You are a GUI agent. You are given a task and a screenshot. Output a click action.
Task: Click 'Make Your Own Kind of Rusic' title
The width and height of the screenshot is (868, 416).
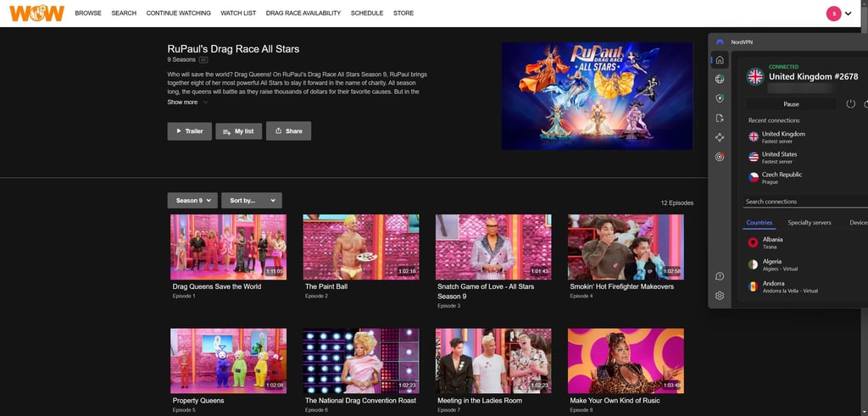pos(615,401)
